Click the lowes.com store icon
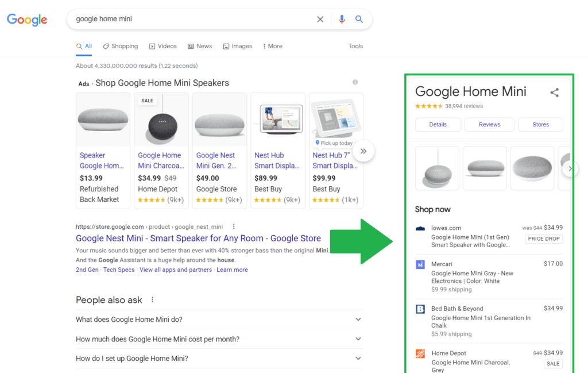588x373 pixels. (420, 228)
